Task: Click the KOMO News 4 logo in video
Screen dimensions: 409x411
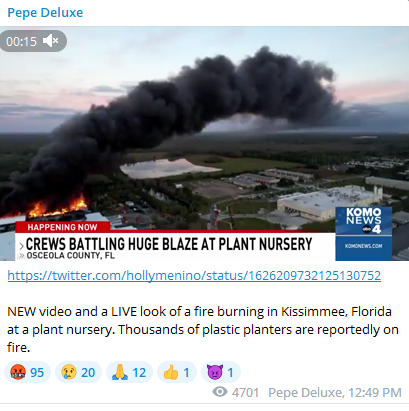Action: [364, 233]
